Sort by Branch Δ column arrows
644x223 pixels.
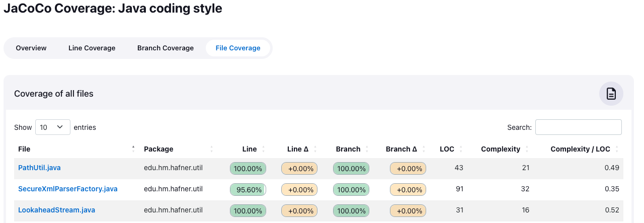click(x=424, y=149)
